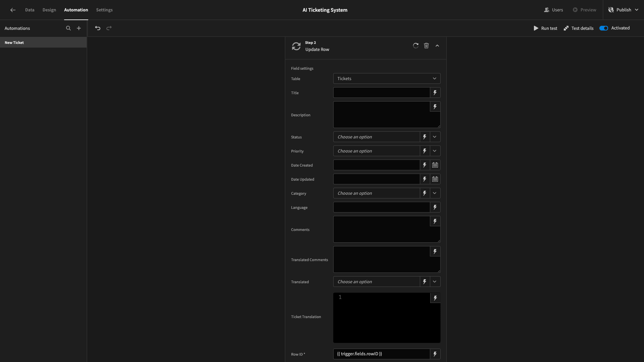Expand the Priority options dropdown

click(435, 151)
